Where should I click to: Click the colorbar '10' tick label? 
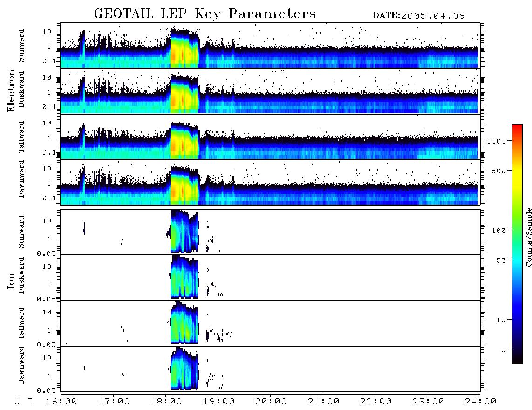501,320
